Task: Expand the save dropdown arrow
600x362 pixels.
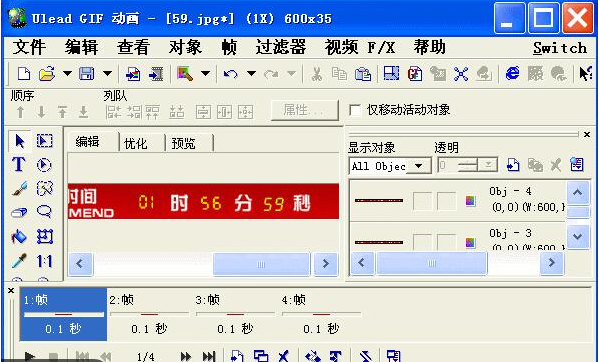Action: tap(108, 73)
